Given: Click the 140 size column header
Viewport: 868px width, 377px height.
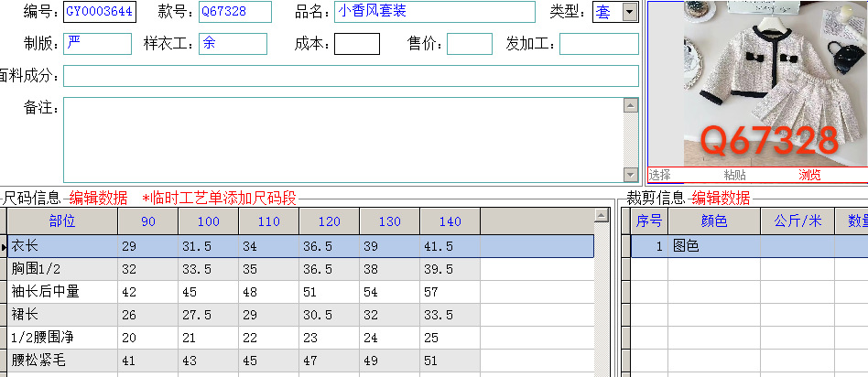Looking at the screenshot, I should (450, 221).
